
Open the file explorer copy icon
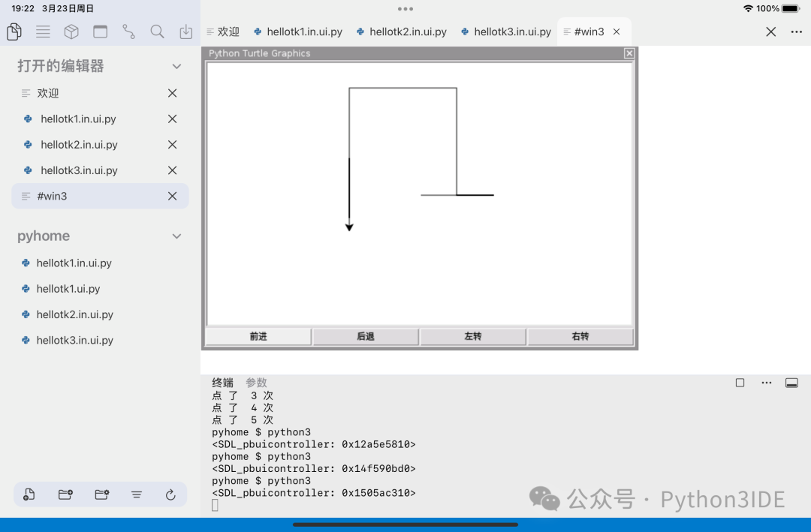tap(14, 32)
